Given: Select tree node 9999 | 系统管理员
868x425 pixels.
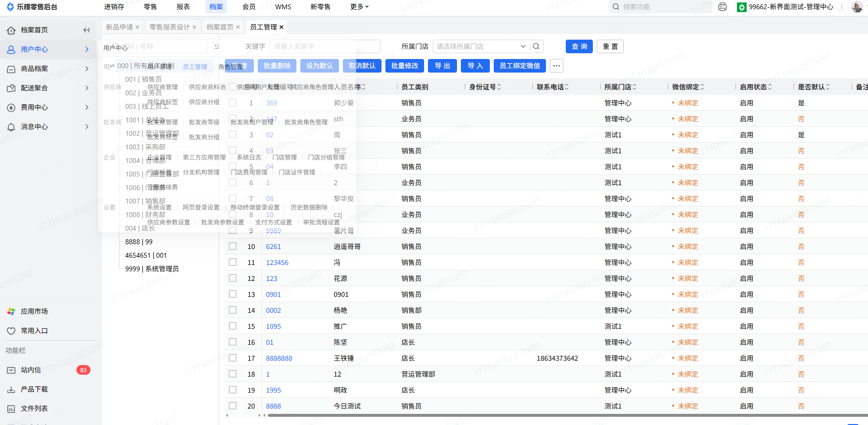Looking at the screenshot, I should [152, 269].
